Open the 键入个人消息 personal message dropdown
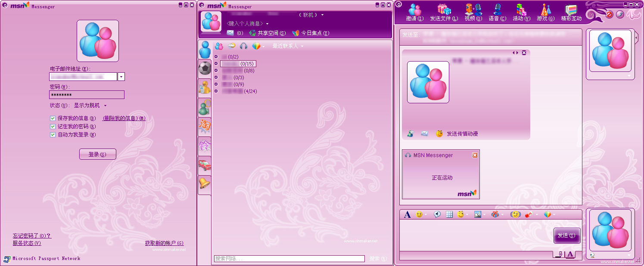 (x=248, y=24)
